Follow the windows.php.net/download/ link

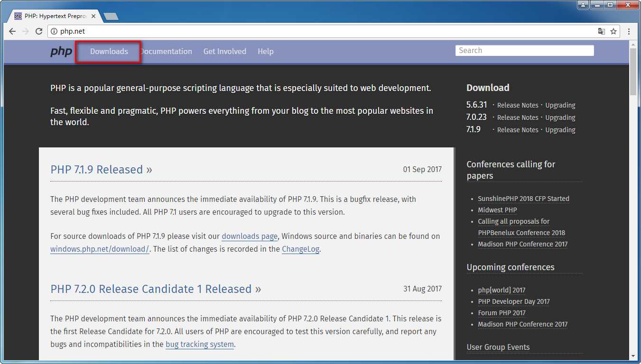coord(100,249)
